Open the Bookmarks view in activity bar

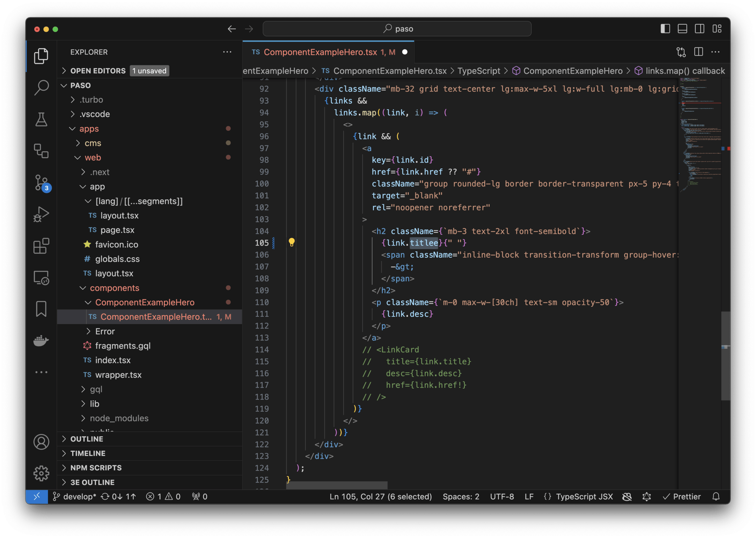tap(41, 309)
